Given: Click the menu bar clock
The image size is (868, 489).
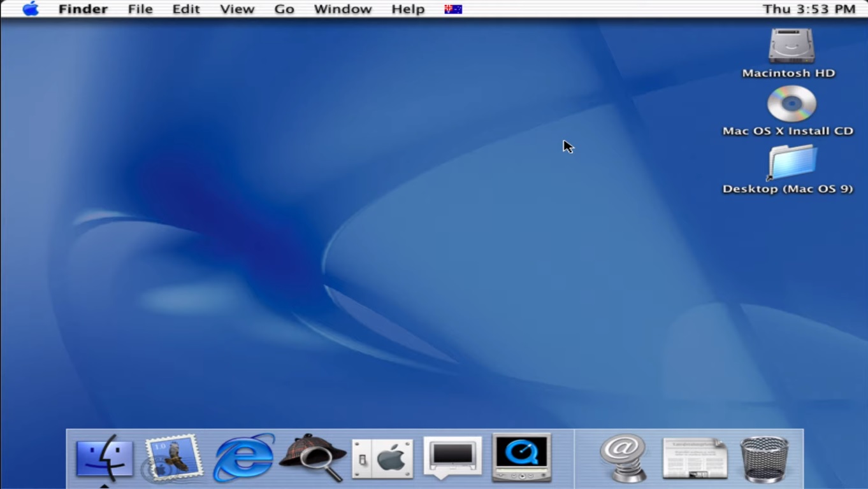Looking at the screenshot, I should coord(809,9).
